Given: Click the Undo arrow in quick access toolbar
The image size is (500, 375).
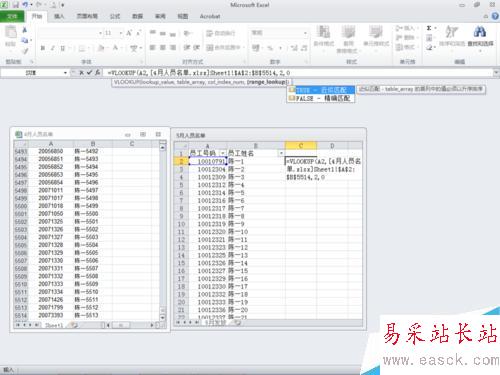Looking at the screenshot, I should [25, 5].
